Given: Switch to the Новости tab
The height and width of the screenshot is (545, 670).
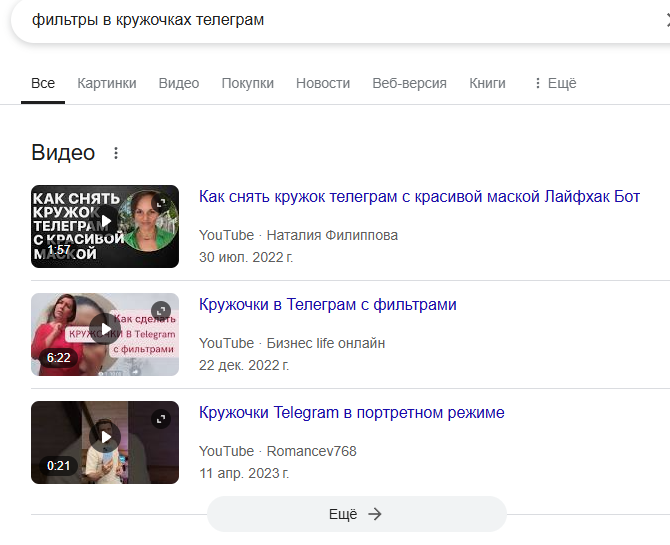Looking at the screenshot, I should [x=323, y=84].
